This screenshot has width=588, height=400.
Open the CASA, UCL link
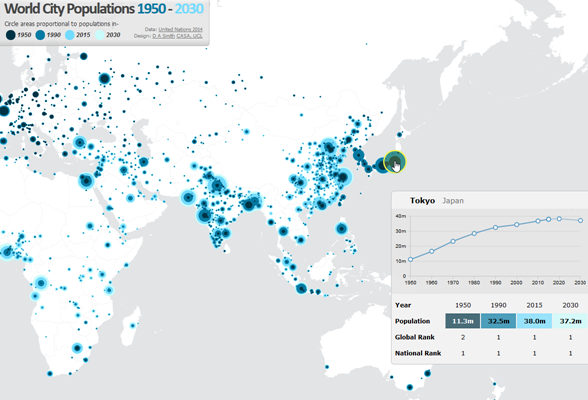pos(189,36)
